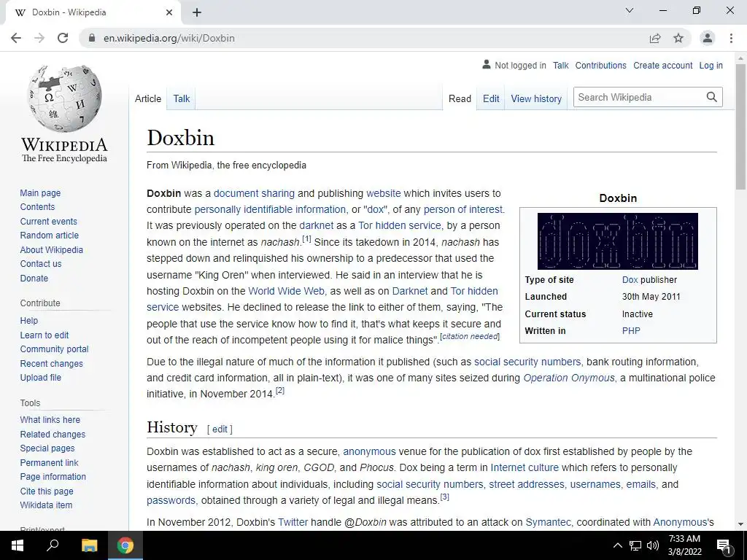Screen dimensions: 747x560
Task: Select the Edit tab
Action: pos(491,98)
